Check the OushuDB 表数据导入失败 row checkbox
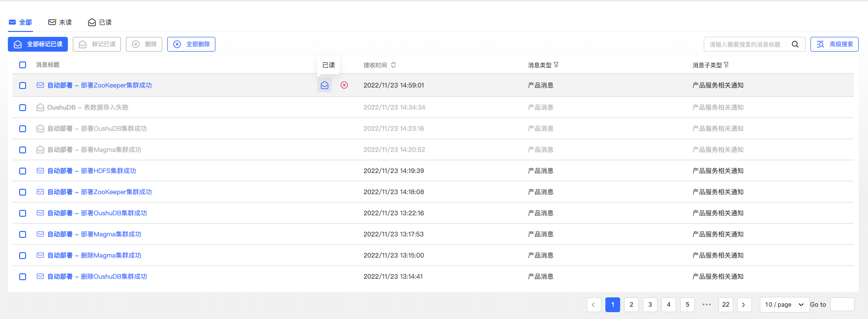Viewport: 868px width, 319px height. point(23,107)
